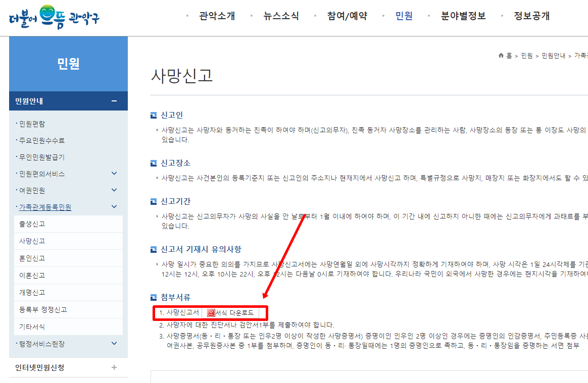588x383 pixels.
Task: Open the 참여/예약 top menu
Action: (x=347, y=16)
